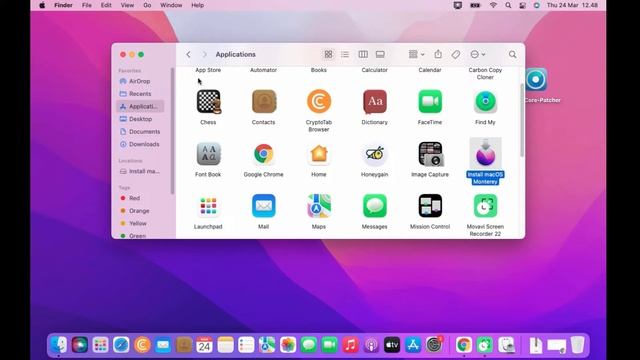Open App Store from the Dock
Screen dimensions: 640x360
(413, 345)
